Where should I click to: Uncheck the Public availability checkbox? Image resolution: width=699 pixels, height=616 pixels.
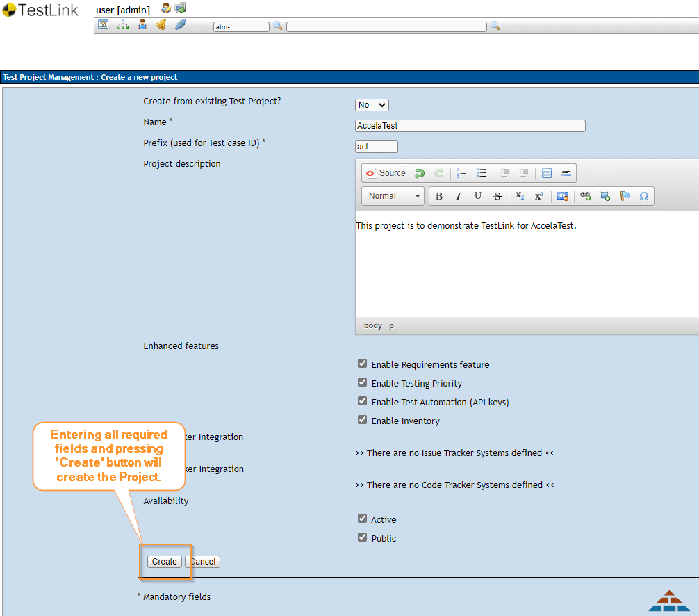tap(362, 537)
